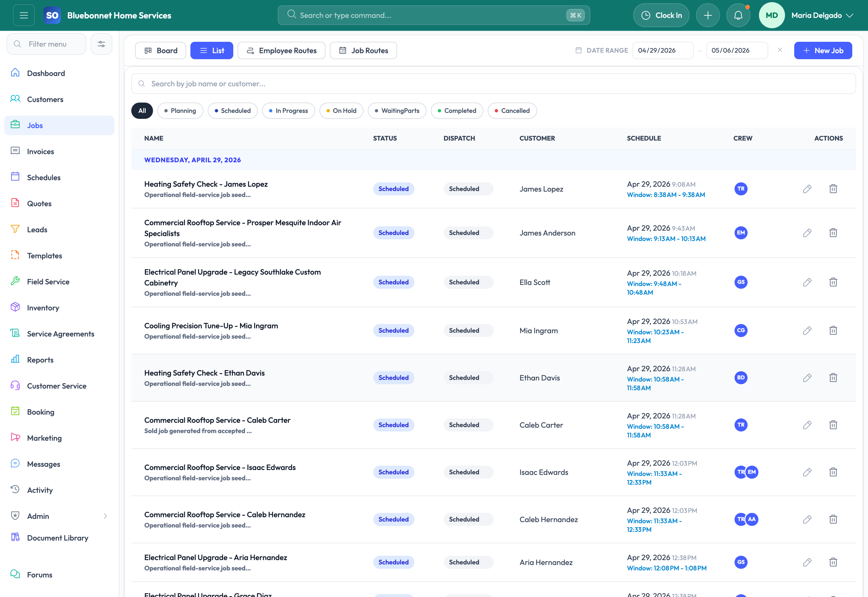Open sidebar filter settings sliders icon
Viewport: 868px width, 597px height.
[x=101, y=44]
